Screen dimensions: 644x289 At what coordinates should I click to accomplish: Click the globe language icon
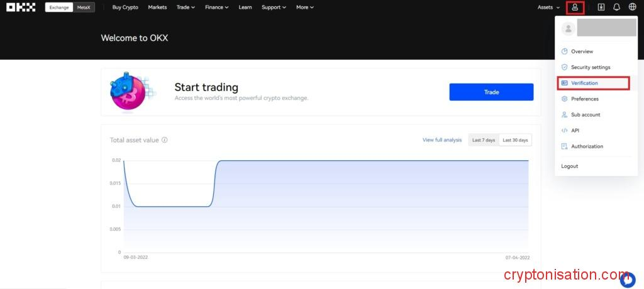[x=632, y=8]
